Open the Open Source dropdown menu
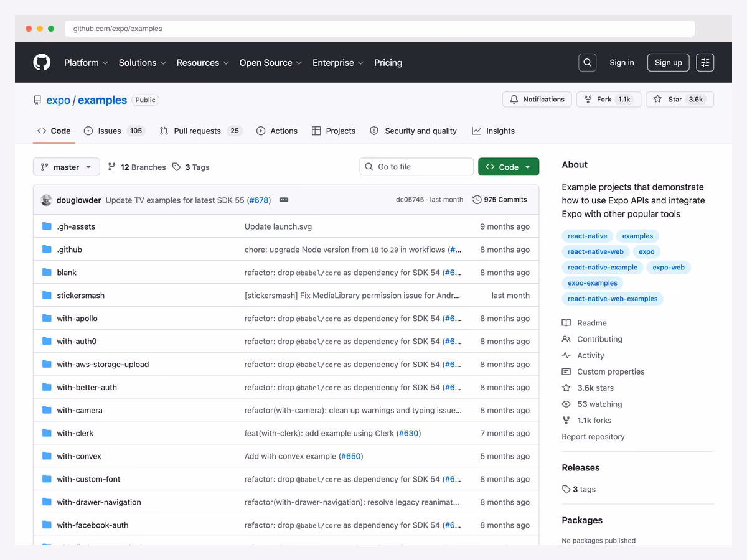 point(271,63)
